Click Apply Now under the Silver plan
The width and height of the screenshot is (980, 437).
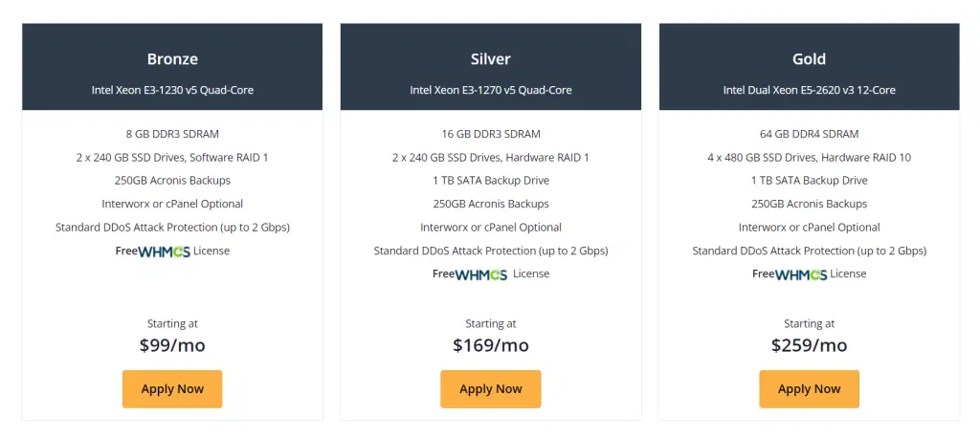491,389
